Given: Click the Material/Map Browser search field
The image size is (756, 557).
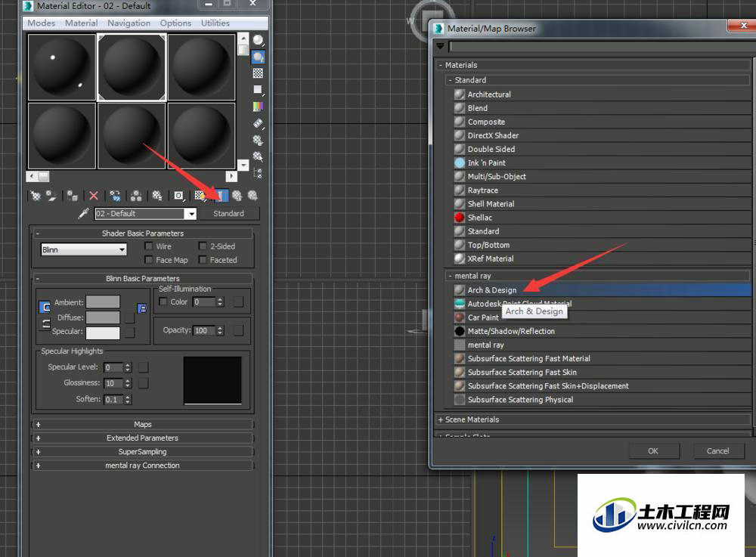Looking at the screenshot, I should 601,46.
